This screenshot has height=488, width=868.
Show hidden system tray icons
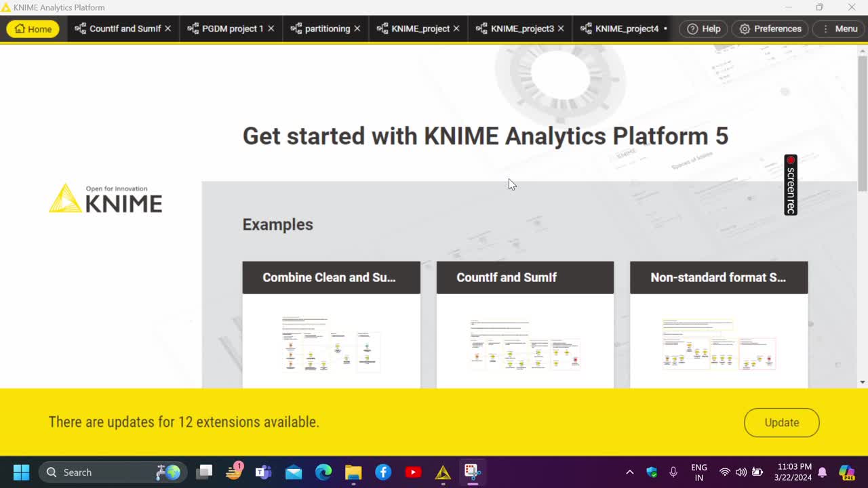tap(629, 472)
